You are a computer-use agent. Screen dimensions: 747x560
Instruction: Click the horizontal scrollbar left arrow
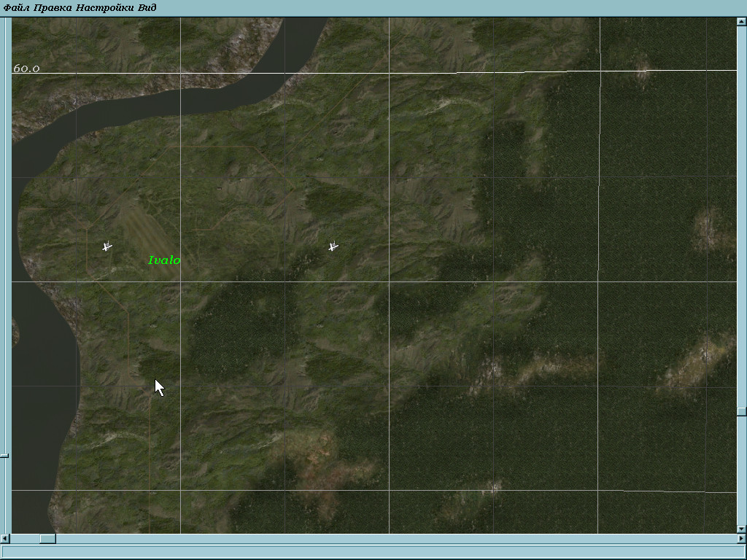coord(4,539)
